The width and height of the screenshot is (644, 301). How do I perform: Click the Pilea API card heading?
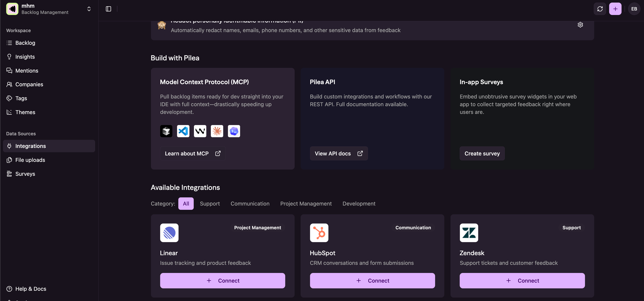(x=322, y=82)
